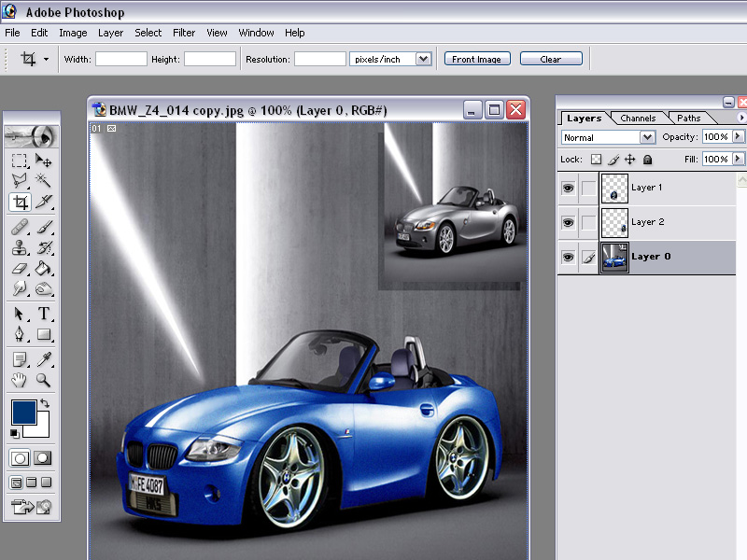Select the Slice tool

click(x=43, y=202)
